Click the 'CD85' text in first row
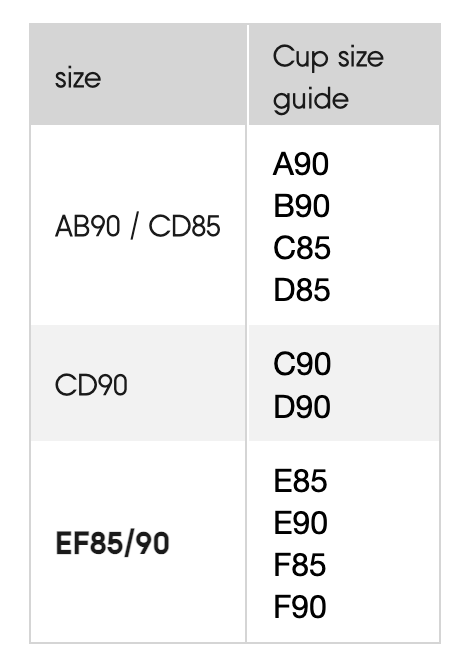Viewport: 464px width, 660px height. 184,226
